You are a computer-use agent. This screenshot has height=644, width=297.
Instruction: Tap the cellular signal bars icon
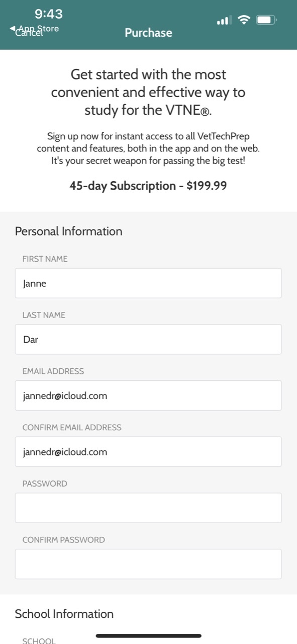click(224, 21)
